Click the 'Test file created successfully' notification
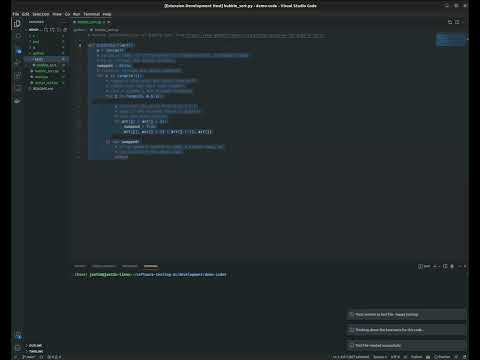Viewport: 480px width, 360px height. coord(406,346)
